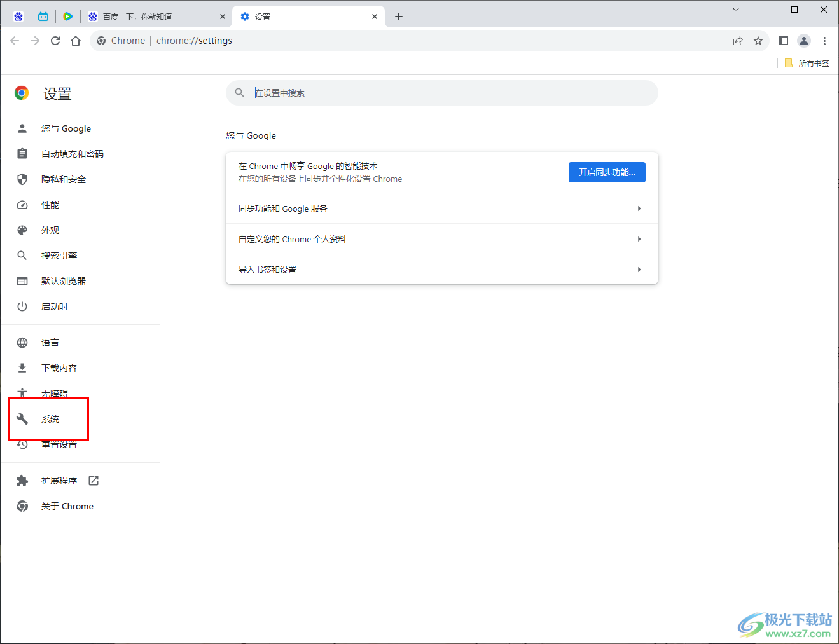
Task: Go to the home page
Action: pos(76,41)
